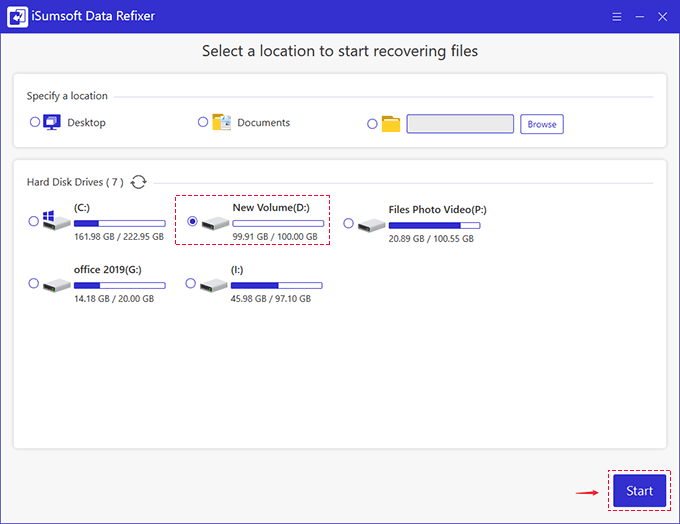Select the C: drive radio button
The image size is (680, 524).
click(x=34, y=221)
